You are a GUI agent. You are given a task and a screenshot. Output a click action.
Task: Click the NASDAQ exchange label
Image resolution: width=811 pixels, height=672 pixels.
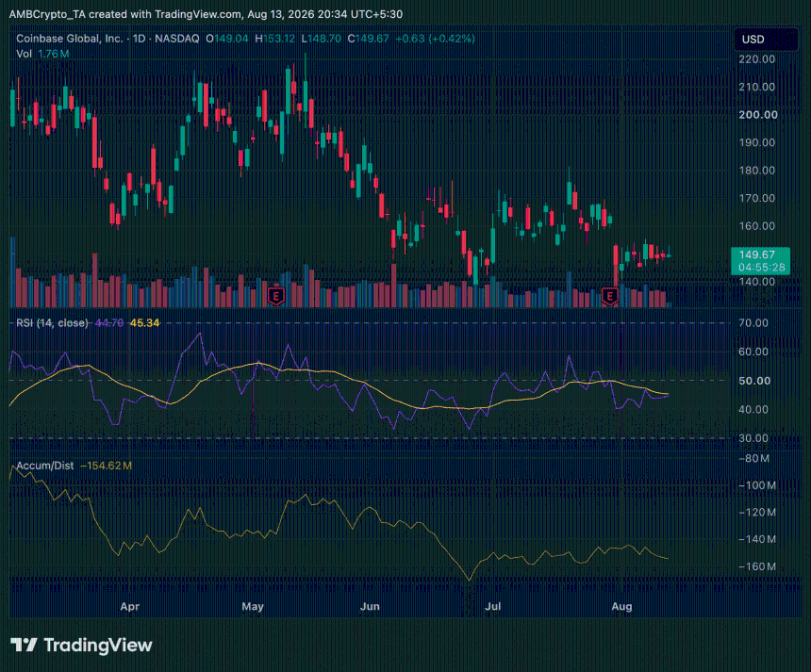click(x=177, y=39)
